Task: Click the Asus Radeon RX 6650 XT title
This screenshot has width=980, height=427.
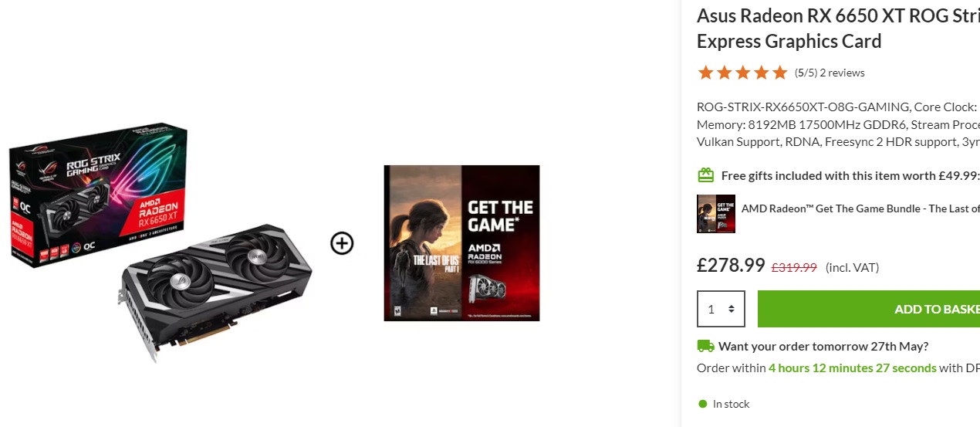Action: 838,28
